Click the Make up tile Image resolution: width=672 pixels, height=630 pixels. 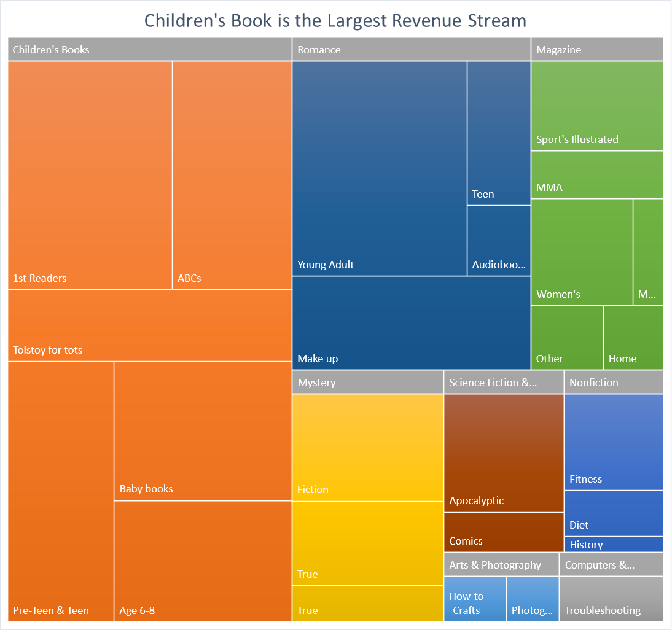point(411,323)
